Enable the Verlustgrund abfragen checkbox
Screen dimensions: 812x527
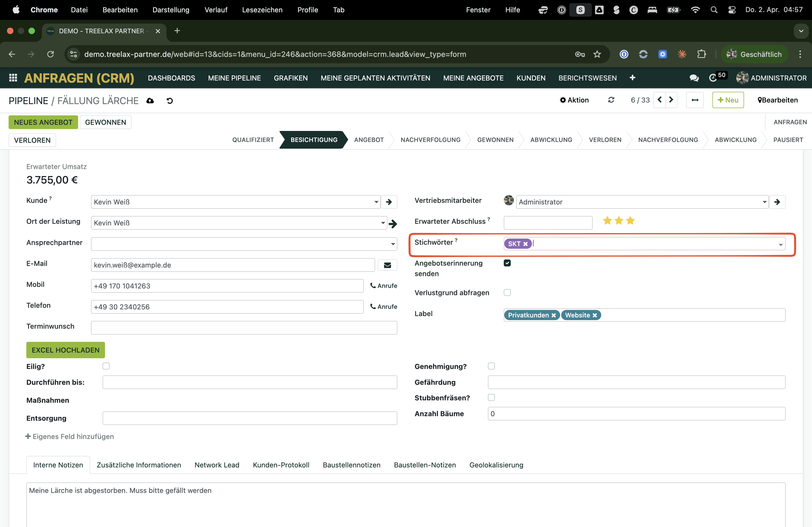507,292
